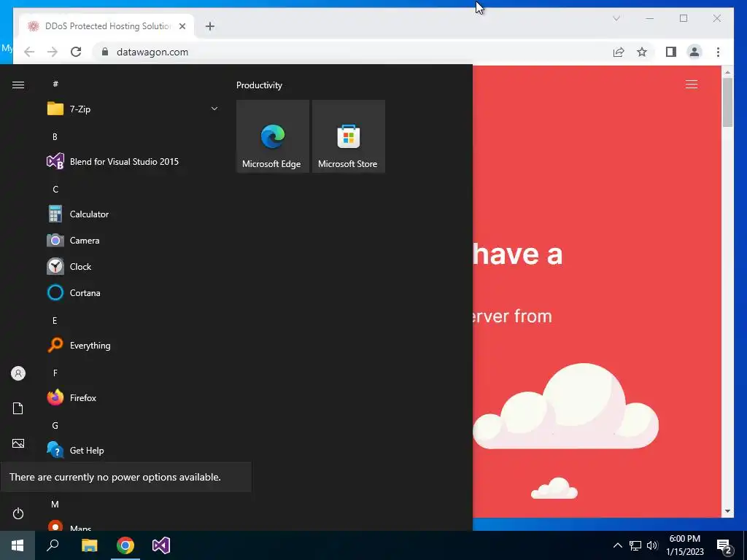
Task: Open the Calculator app
Action: coord(133,214)
